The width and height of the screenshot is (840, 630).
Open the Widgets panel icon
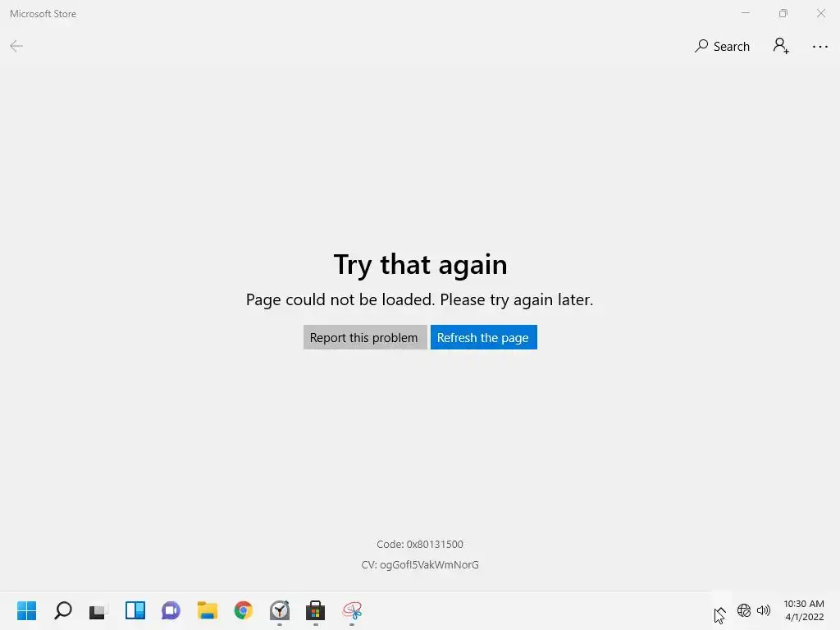tap(135, 610)
